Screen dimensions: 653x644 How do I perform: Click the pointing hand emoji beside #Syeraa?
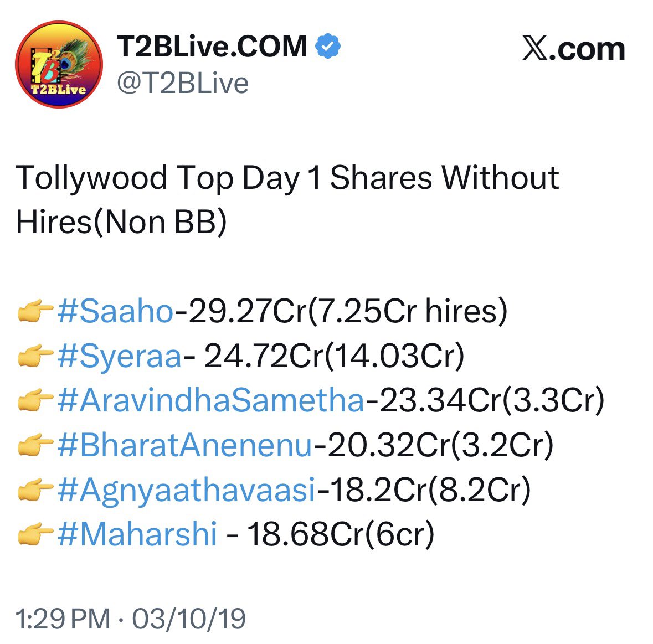[x=35, y=357]
